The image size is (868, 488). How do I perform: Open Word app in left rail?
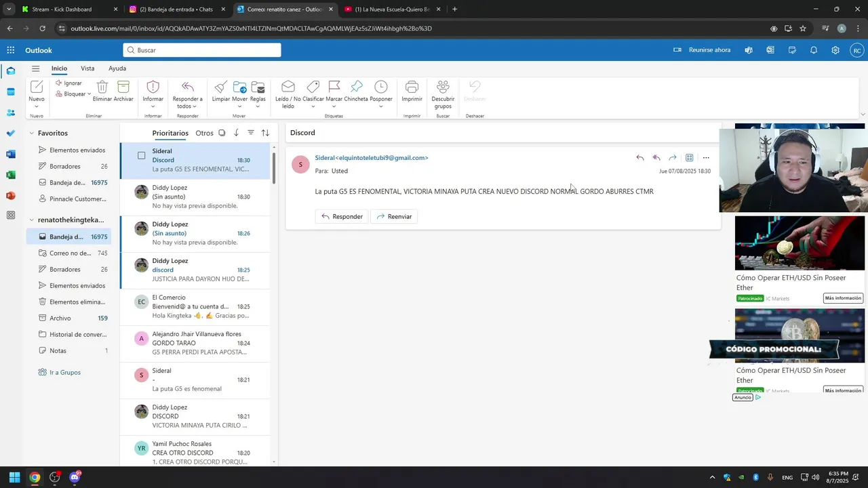tap(11, 155)
